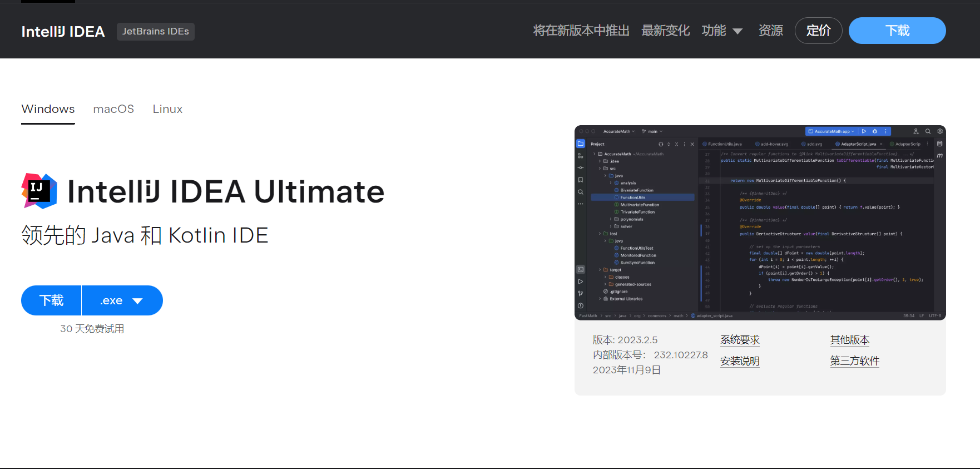Screen dimensions: 980x469
Task: Open the 系统要求 link
Action: tap(740, 340)
